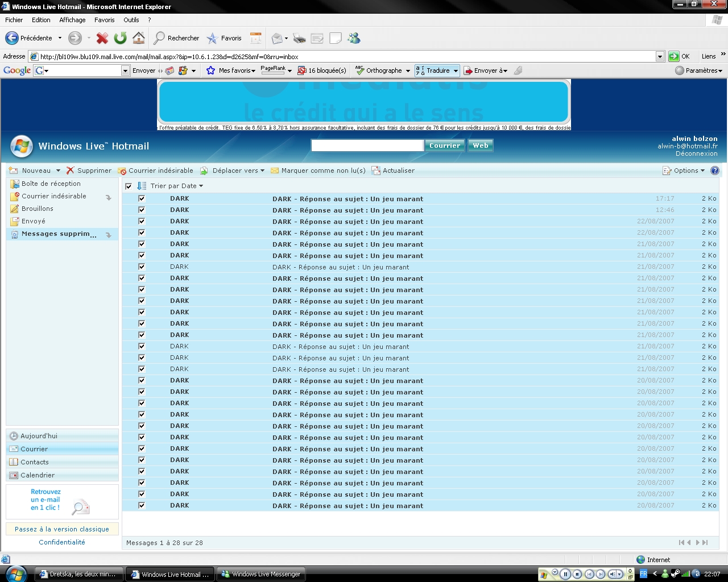
Task: Click the IE Print icon
Action: coord(300,39)
